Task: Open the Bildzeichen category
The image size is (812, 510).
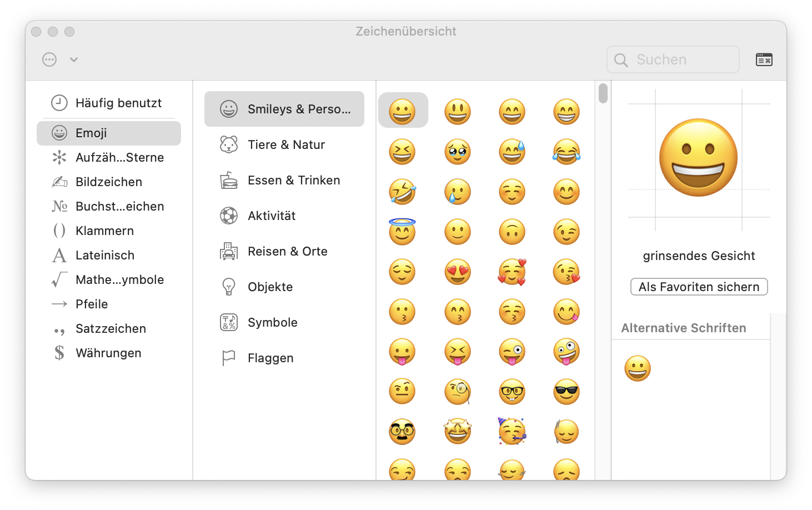Action: pos(109,182)
